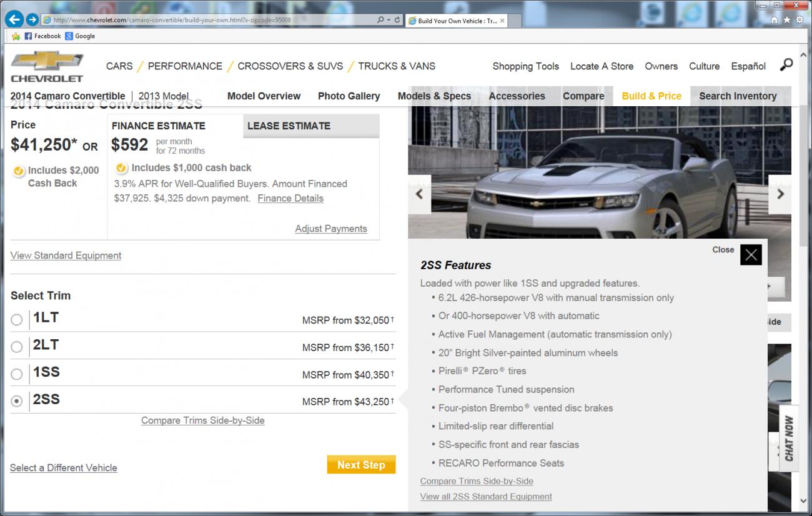
Task: Select the 1LT trim radio button
Action: tap(17, 320)
